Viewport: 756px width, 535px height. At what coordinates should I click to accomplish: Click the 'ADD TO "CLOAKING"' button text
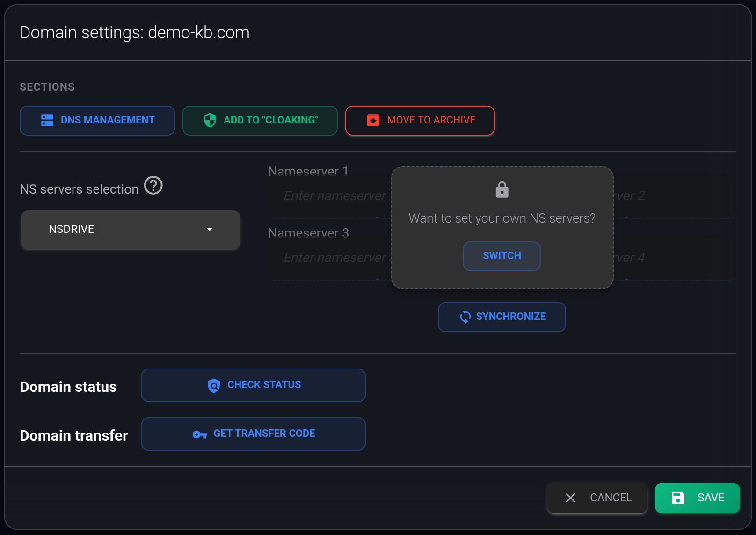[271, 120]
